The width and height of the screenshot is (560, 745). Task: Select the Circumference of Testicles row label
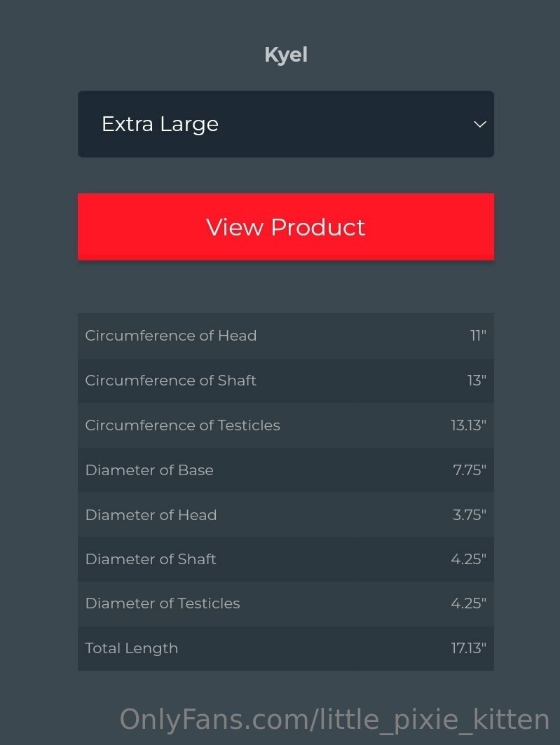[182, 425]
